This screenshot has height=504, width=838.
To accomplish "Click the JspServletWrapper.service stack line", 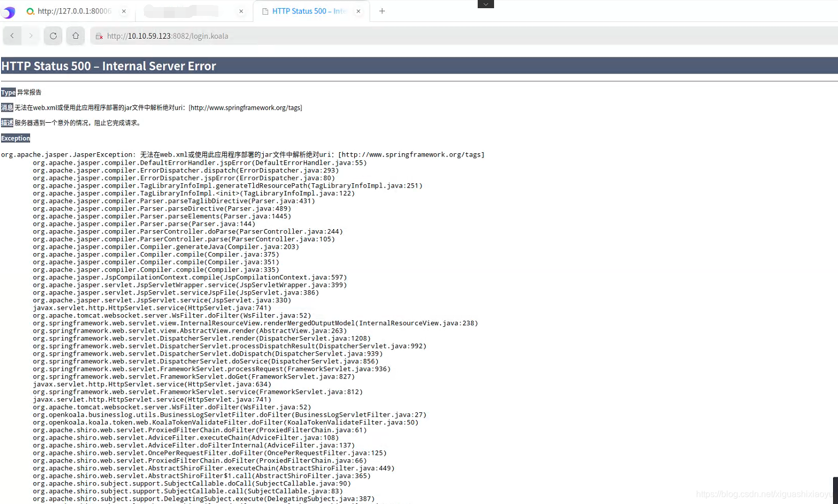I will 189,285.
